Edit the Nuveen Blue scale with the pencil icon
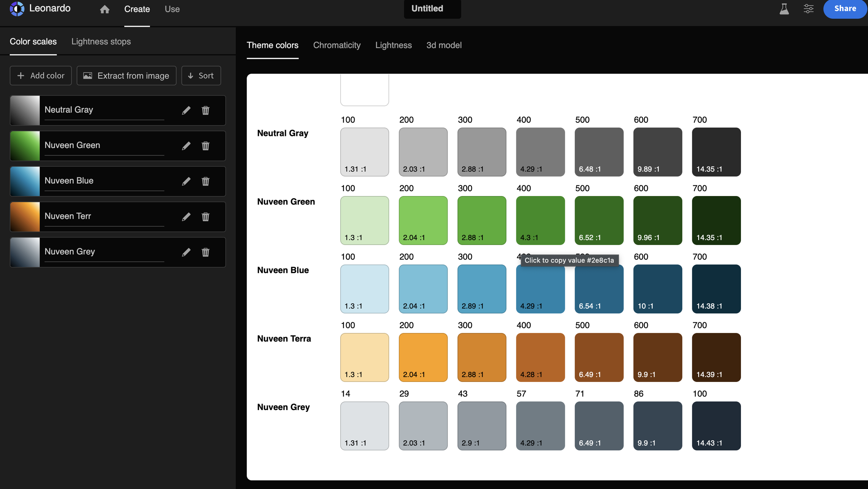The width and height of the screenshot is (868, 489). (x=186, y=181)
